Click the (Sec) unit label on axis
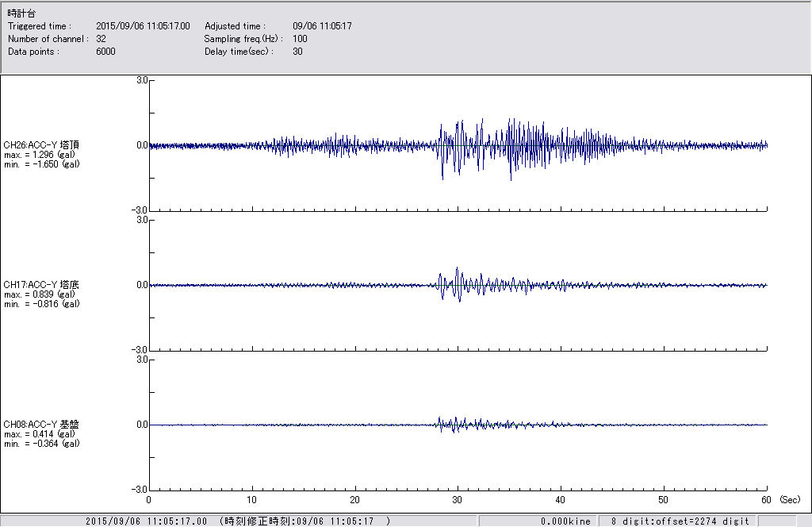812x527 pixels. pos(789,501)
